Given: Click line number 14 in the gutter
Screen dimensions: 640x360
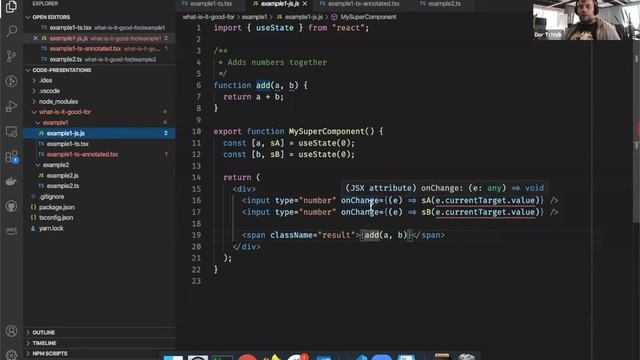Looking at the screenshot, I should (x=196, y=178).
